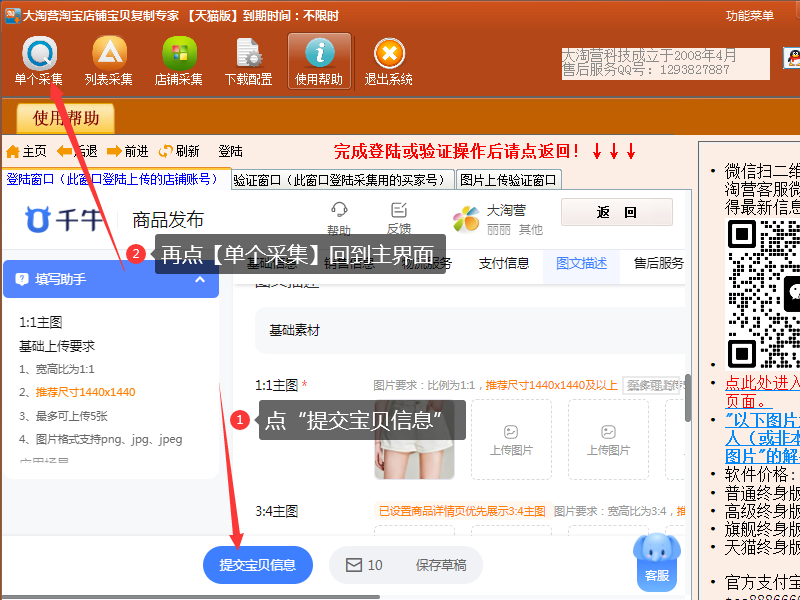
Task: Switch to 验证窗口 tab
Action: click(339, 180)
